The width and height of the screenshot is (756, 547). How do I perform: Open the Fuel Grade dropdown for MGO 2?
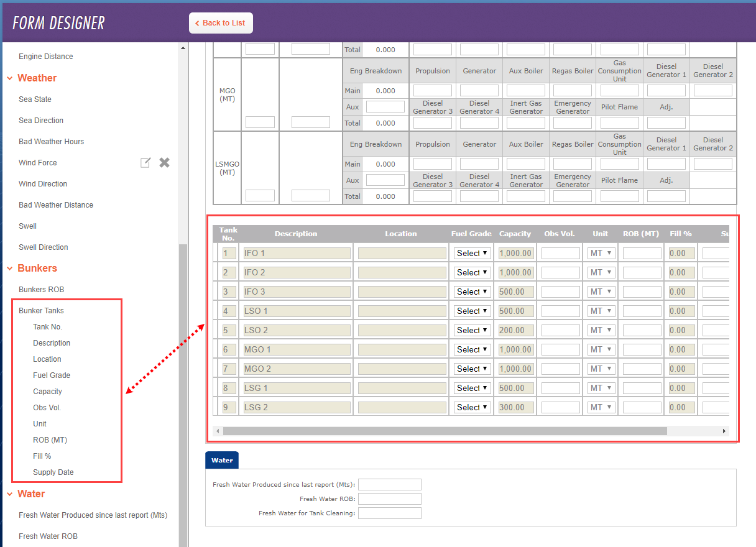[472, 369]
